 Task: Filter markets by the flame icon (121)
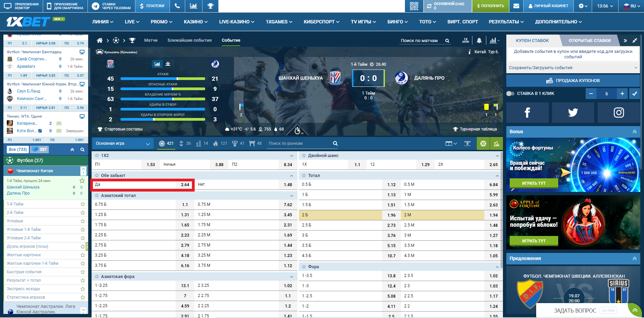click(x=215, y=143)
